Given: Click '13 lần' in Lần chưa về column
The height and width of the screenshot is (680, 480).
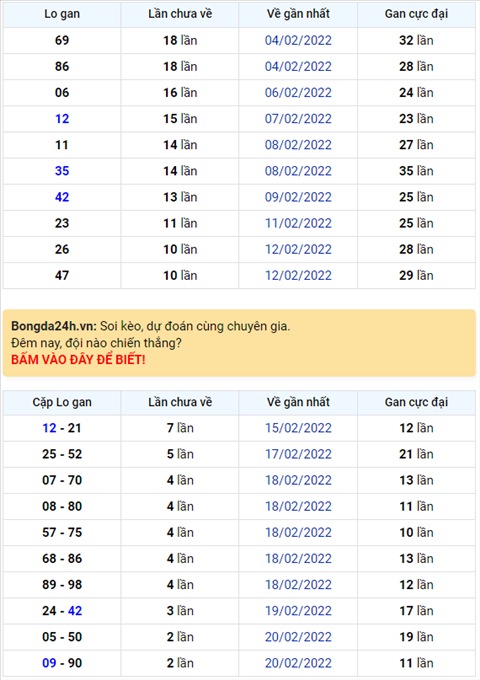Looking at the screenshot, I should (x=180, y=197).
